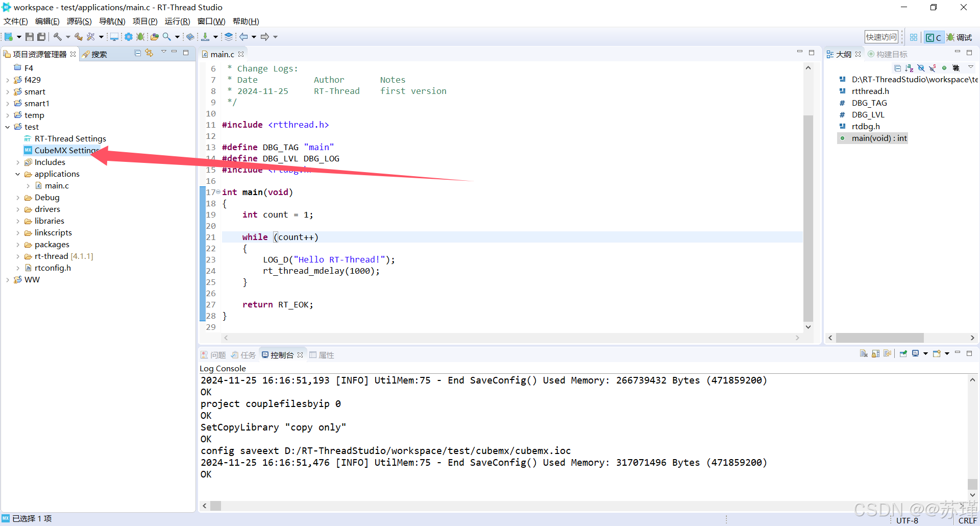
Task: Switch to the C perspective button
Action: pyautogui.click(x=934, y=37)
